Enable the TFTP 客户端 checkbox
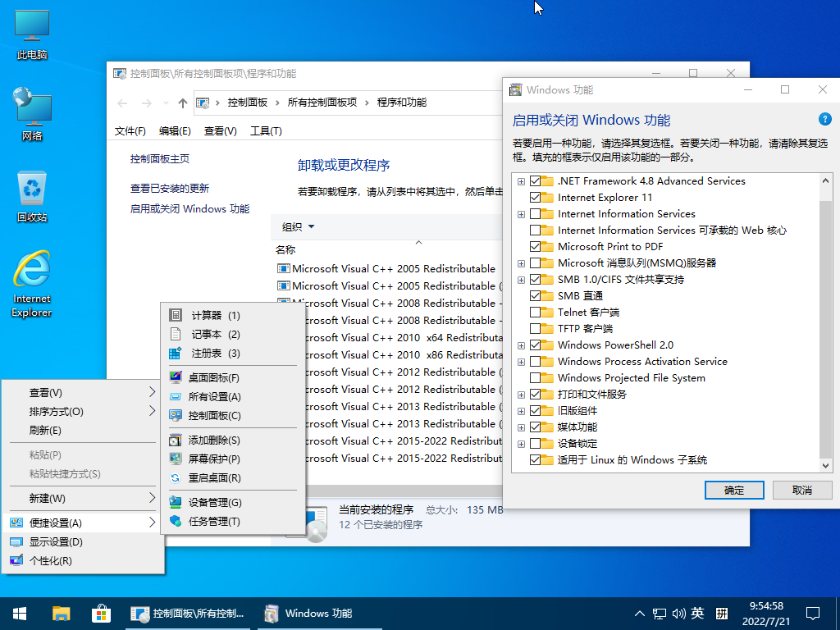Viewport: 840px width, 630px height. [535, 328]
